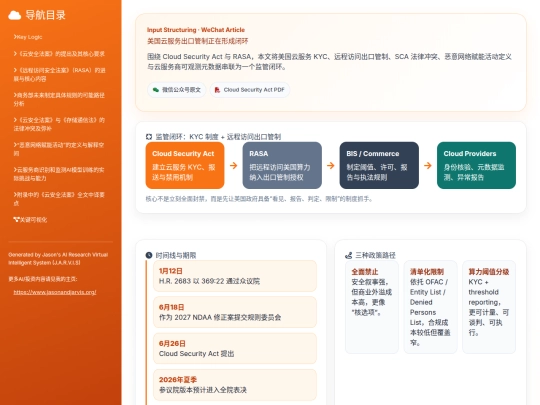Select the dark BIS / Commerce flow card
This screenshot has height=405, width=540.
click(x=379, y=165)
